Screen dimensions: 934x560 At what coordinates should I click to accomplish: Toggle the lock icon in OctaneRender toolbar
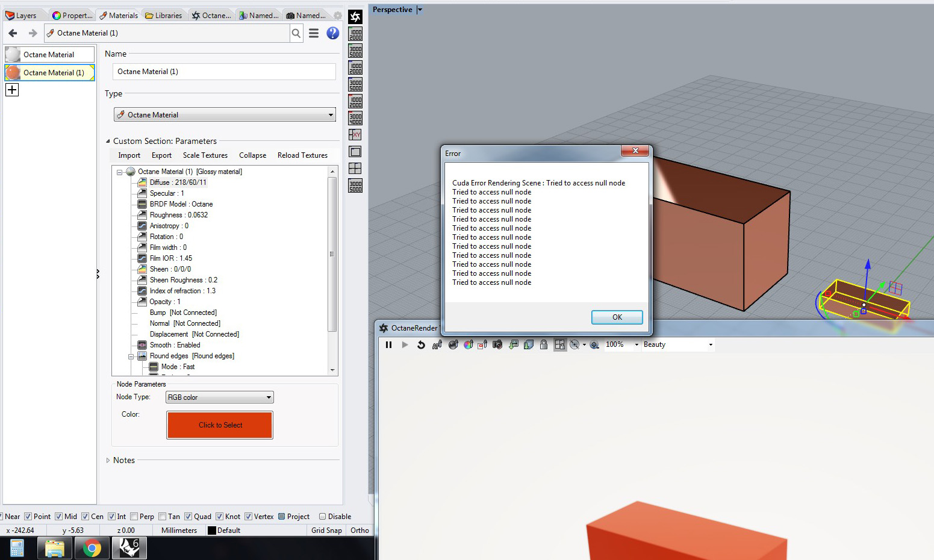coord(544,344)
